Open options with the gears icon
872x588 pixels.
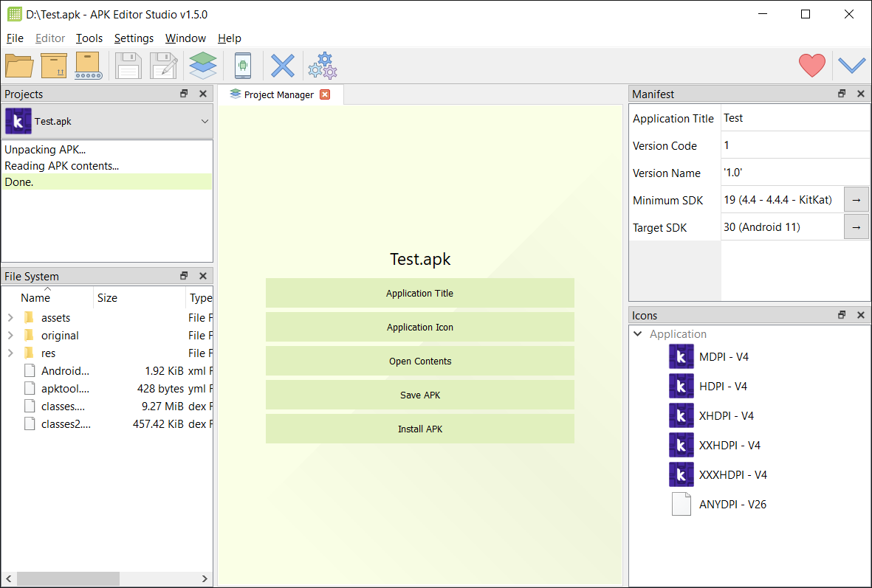point(323,66)
